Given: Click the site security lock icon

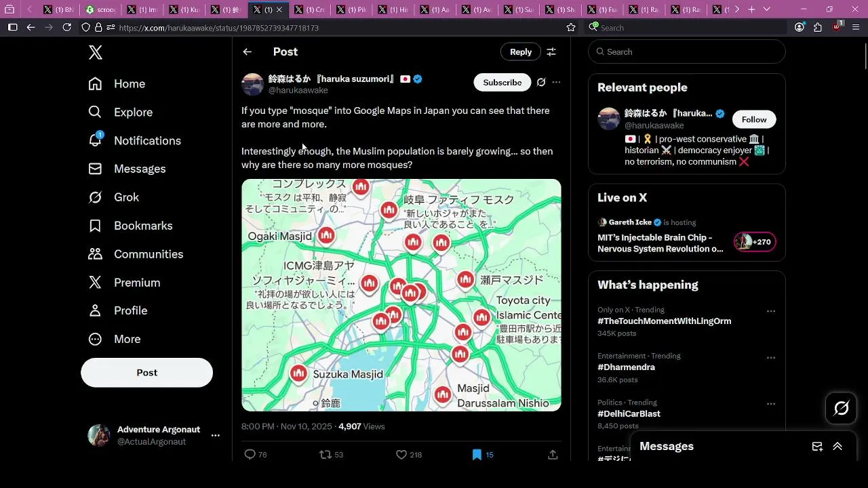Looking at the screenshot, I should tap(98, 27).
